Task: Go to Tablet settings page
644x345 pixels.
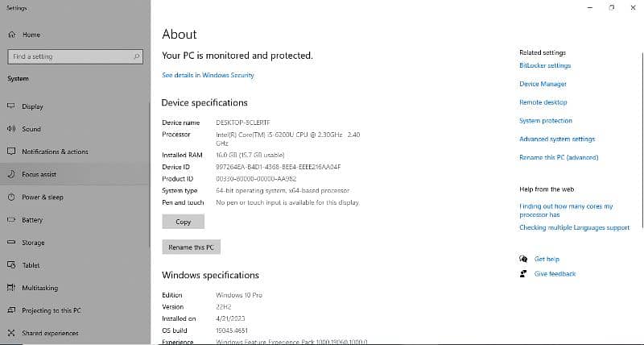Action: tap(31, 265)
